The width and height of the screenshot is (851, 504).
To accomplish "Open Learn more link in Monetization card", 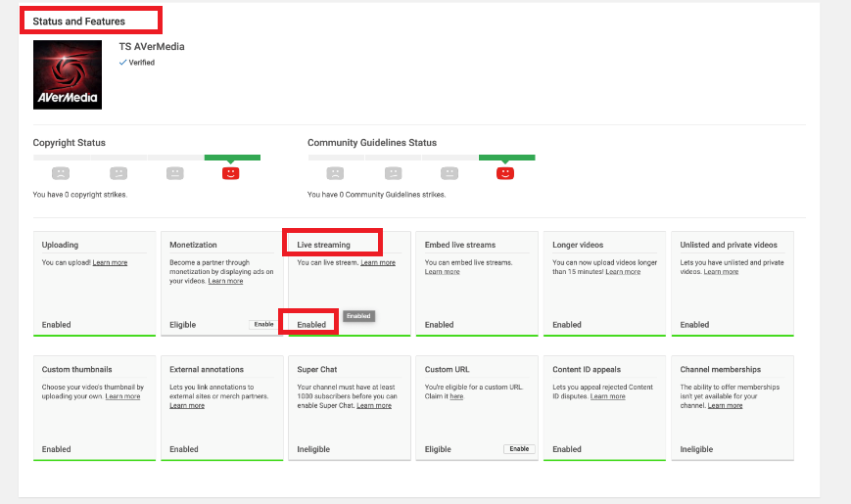I will 226,281.
